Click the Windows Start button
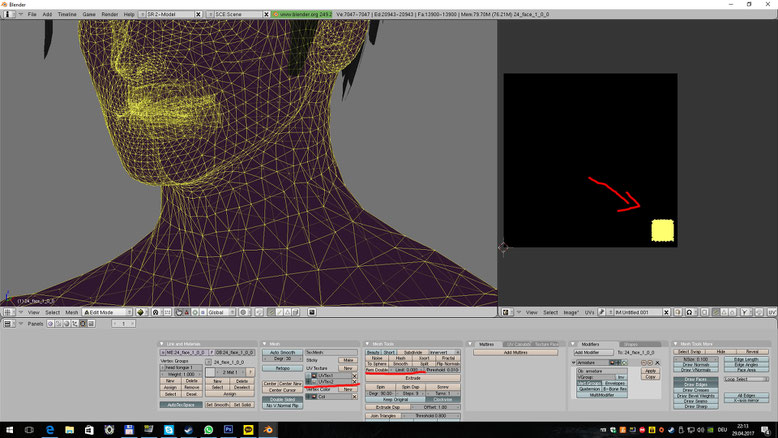The image size is (778, 438). pyautogui.click(x=10, y=429)
